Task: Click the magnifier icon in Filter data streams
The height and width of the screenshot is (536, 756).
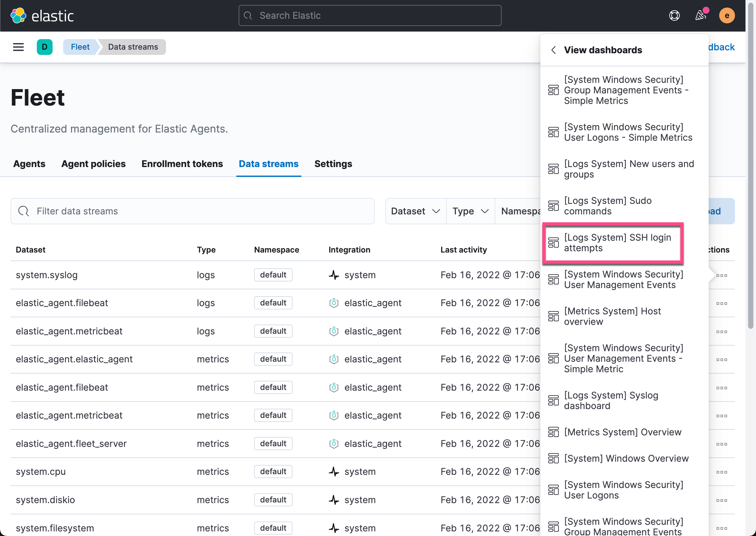Action: (23, 211)
